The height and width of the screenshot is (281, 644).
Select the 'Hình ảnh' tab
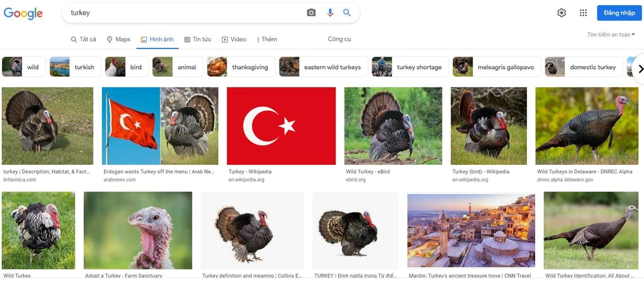pos(157,39)
